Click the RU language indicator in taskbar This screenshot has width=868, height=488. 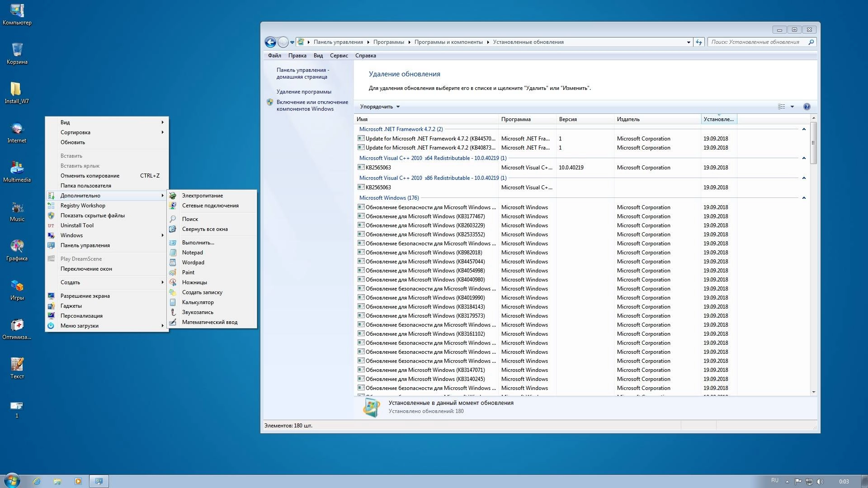774,480
